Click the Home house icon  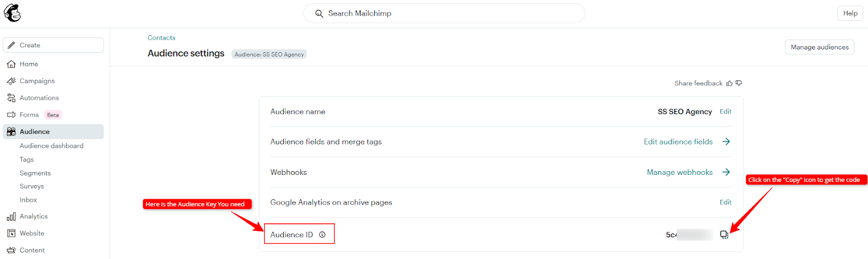pos(11,64)
